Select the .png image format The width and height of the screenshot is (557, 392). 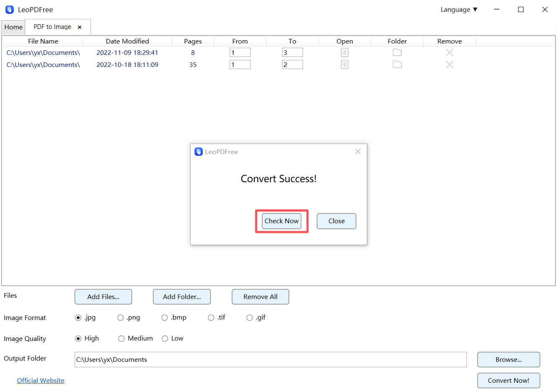point(120,318)
